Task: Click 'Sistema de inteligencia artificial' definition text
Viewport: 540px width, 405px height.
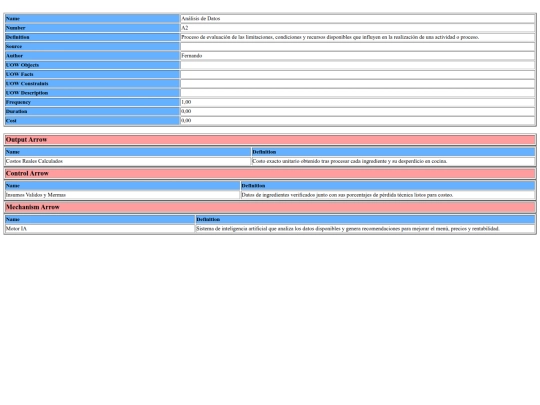Action: point(348,229)
